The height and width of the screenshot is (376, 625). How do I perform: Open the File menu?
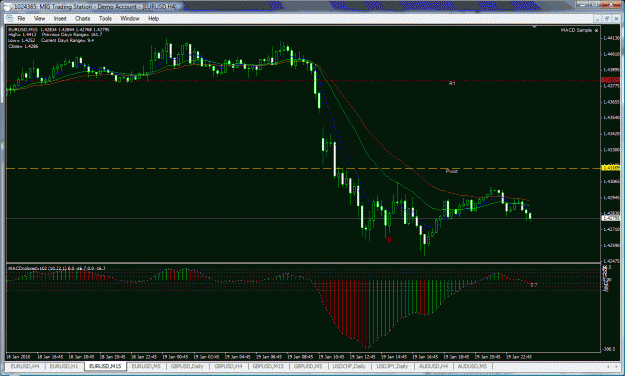pyautogui.click(x=21, y=18)
